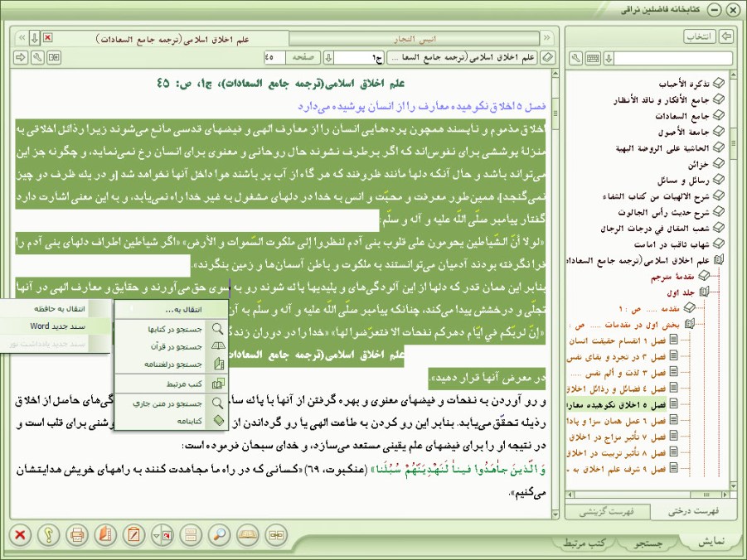The height and width of the screenshot is (560, 747).
Task: Show the keyboard icon in the index panel
Action: [x=593, y=59]
